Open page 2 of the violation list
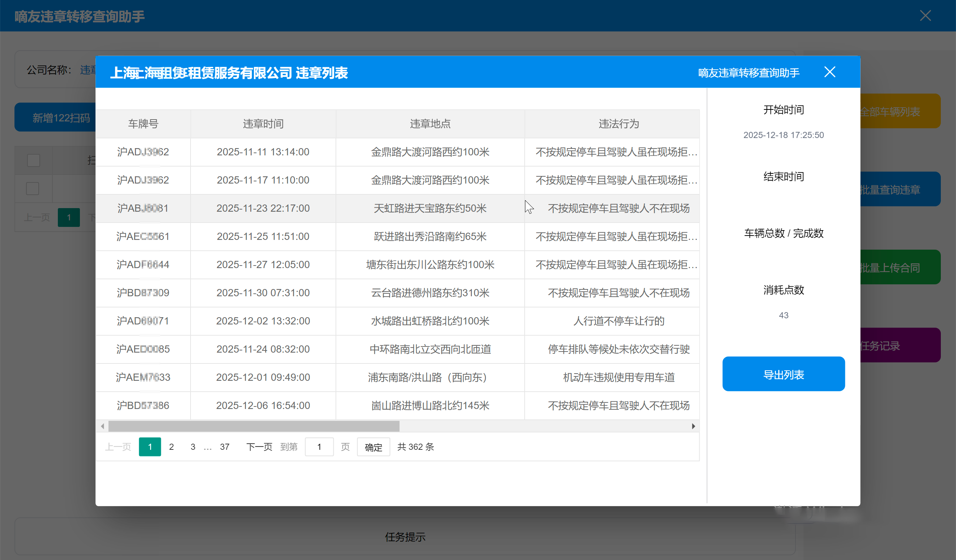This screenshot has height=560, width=956. tap(171, 447)
